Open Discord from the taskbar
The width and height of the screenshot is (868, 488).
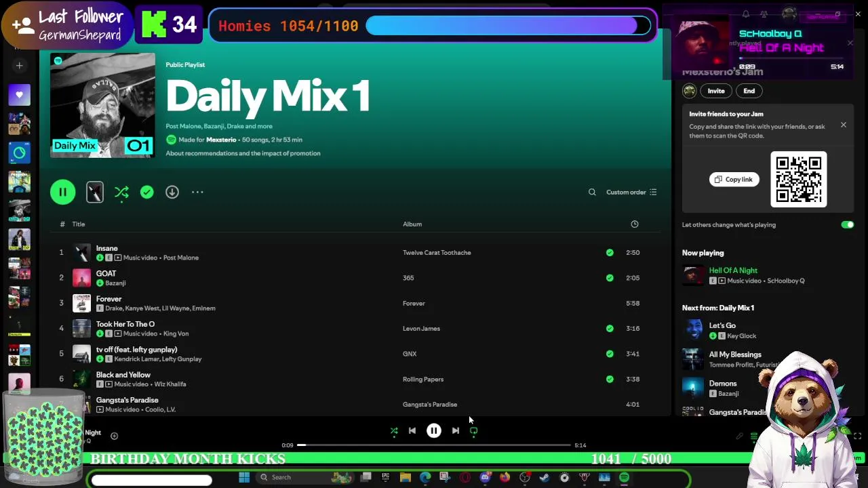point(485,478)
